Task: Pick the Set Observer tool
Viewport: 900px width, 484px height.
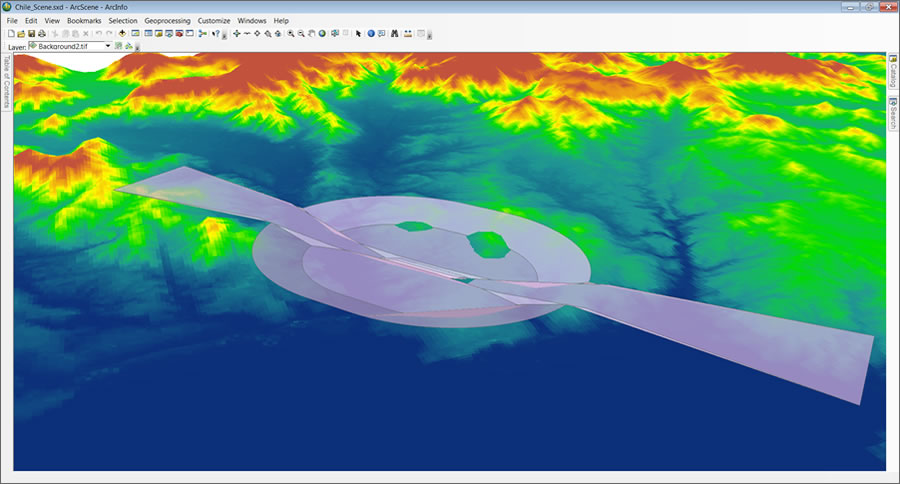Action: tap(278, 34)
